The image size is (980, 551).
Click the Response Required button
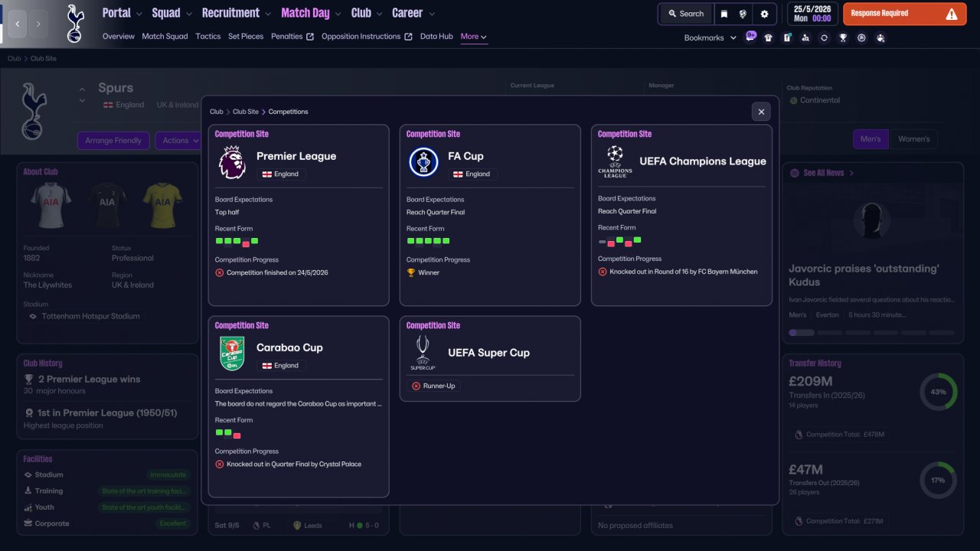[904, 14]
